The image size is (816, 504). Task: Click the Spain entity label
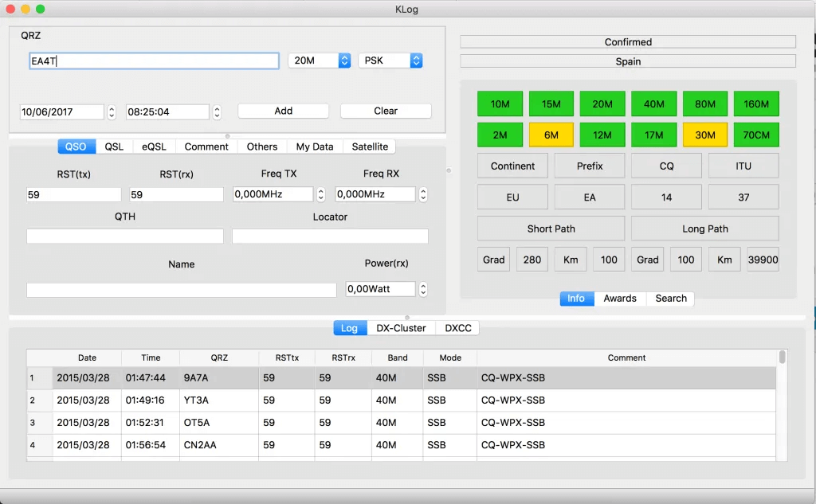628,61
